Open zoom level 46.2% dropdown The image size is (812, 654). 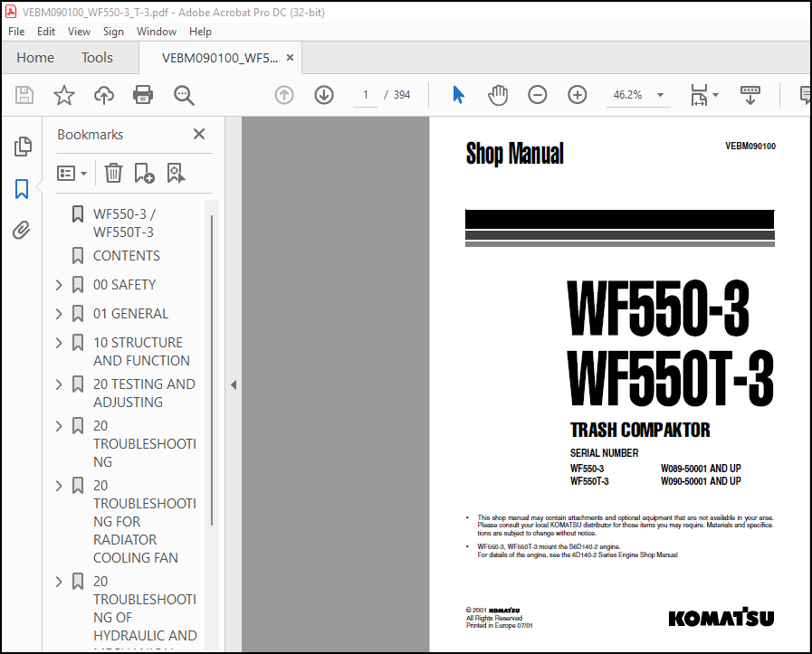660,95
